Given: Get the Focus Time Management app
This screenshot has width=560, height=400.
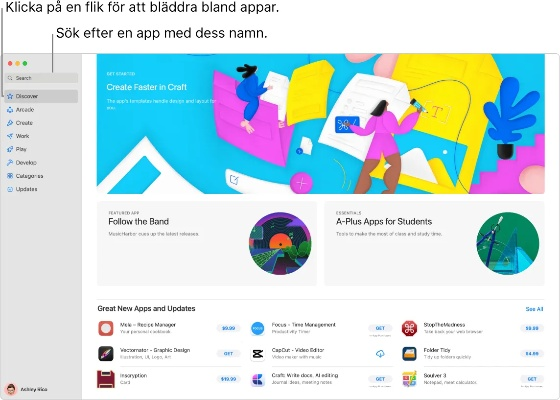Looking at the screenshot, I should [x=380, y=328].
